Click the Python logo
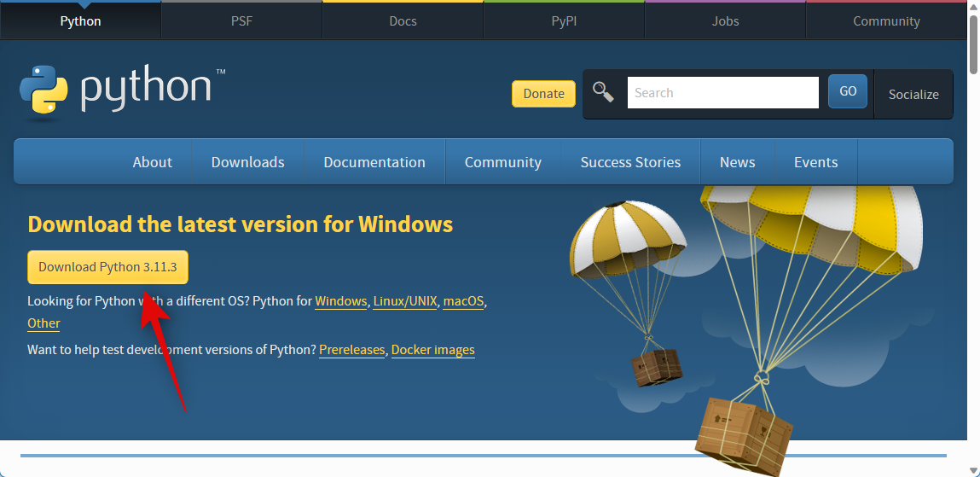980x477 pixels. pyautogui.click(x=123, y=91)
